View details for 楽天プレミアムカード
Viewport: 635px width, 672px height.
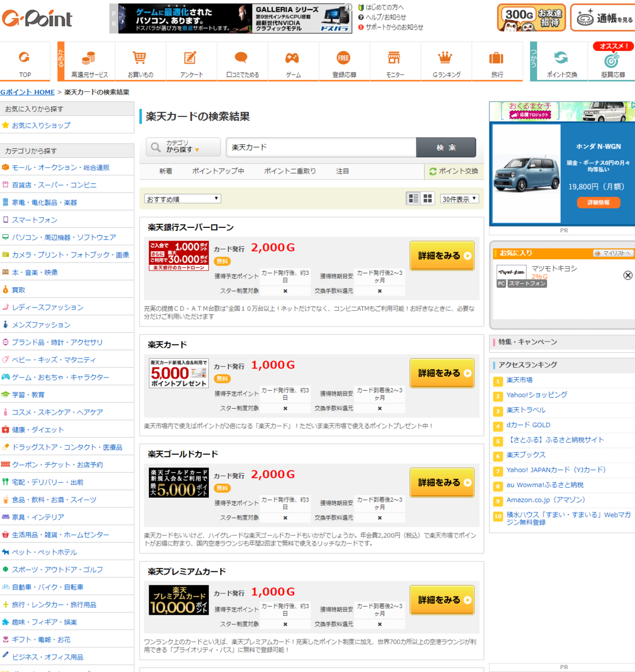click(x=442, y=600)
